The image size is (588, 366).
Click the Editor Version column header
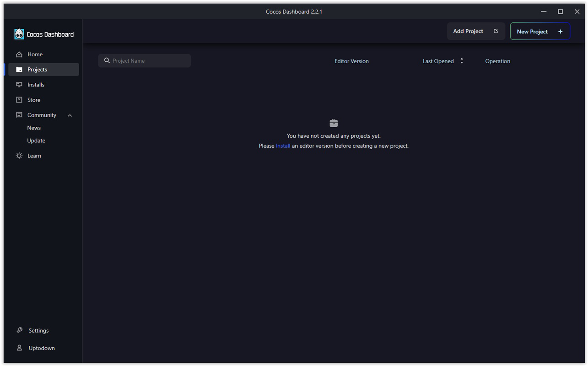coord(351,61)
